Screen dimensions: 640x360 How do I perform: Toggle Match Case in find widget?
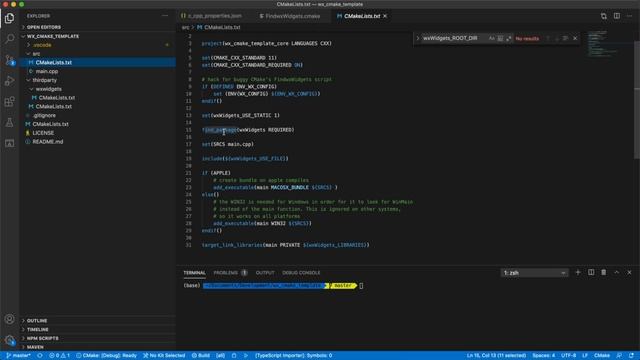point(491,38)
